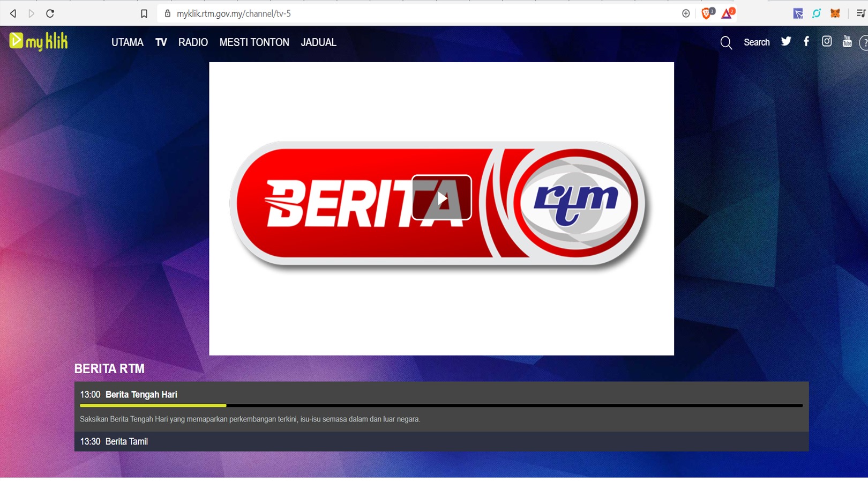Click the Search text link
Viewport: 868px width, 481px height.
pos(757,42)
